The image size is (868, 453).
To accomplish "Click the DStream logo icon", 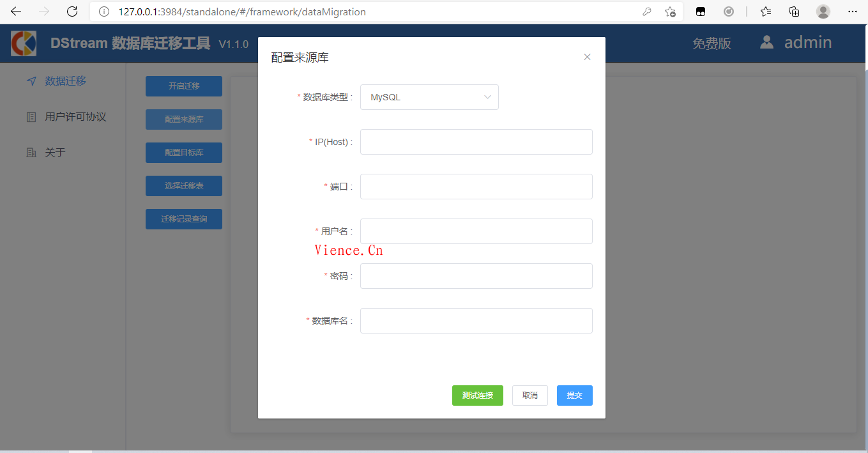I will pyautogui.click(x=24, y=43).
